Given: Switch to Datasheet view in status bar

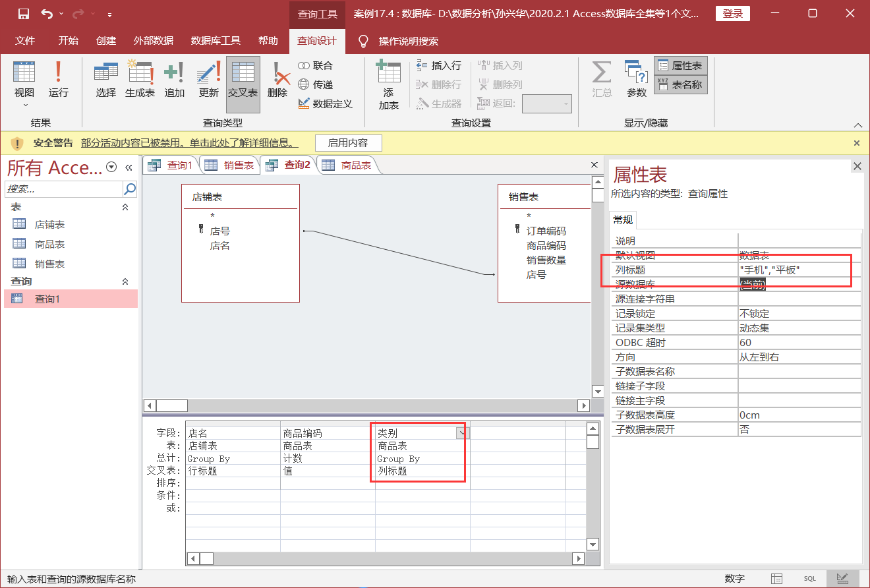Looking at the screenshot, I should click(x=777, y=579).
